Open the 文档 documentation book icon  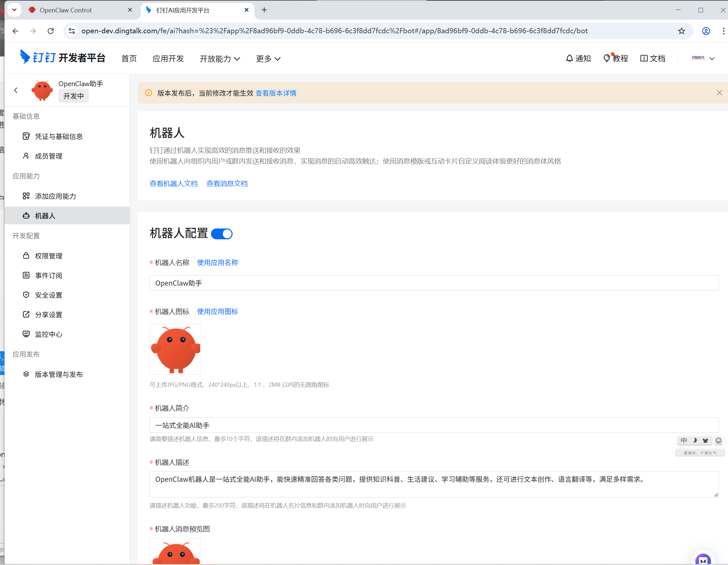652,58
